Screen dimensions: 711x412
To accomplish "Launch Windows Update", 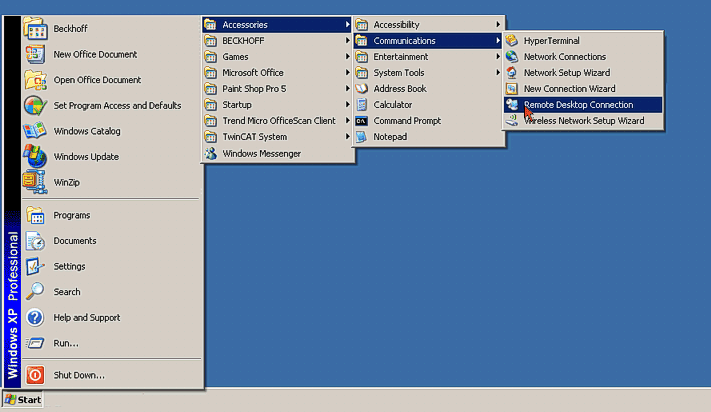I will tap(111, 156).
